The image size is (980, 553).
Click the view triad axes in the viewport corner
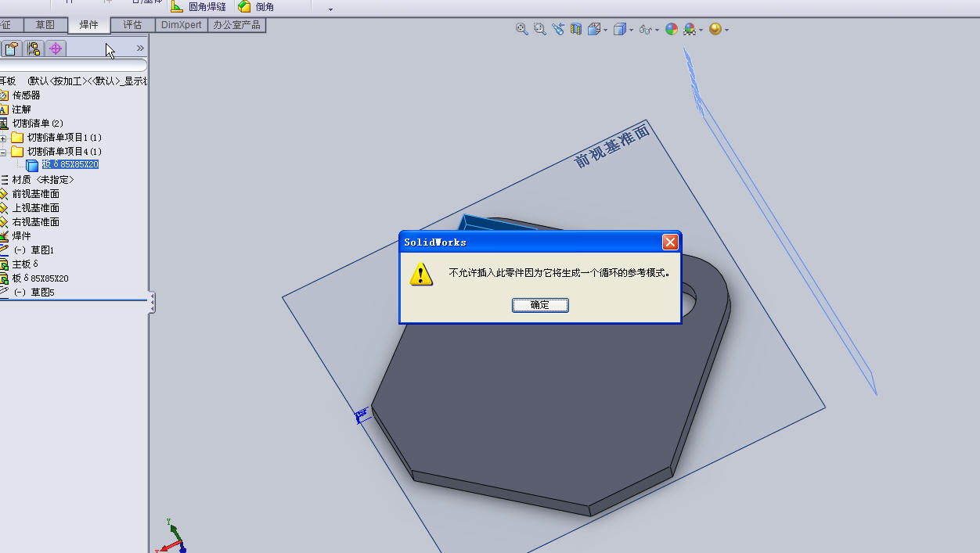point(171,537)
